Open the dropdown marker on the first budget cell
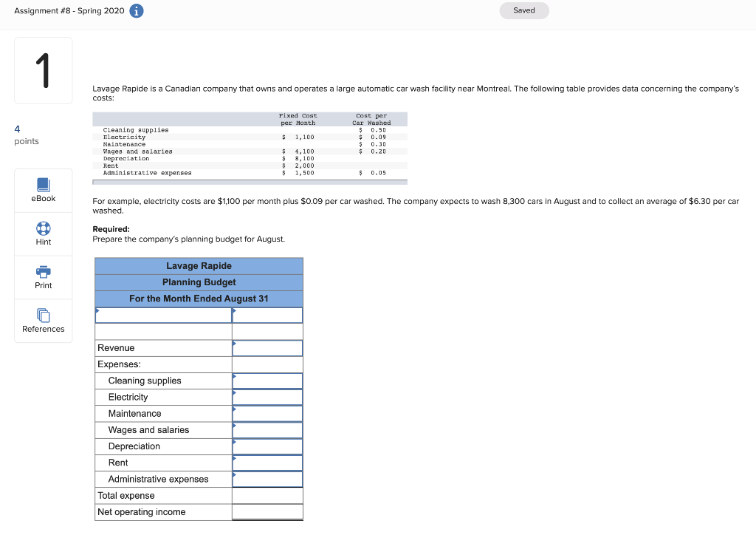Viewport: 756px width, 535px height. click(x=97, y=310)
